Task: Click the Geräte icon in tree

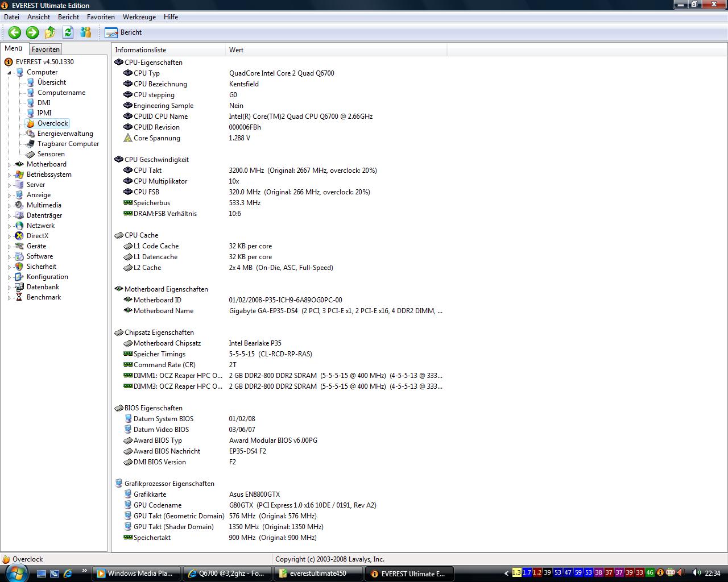Action: 19,246
